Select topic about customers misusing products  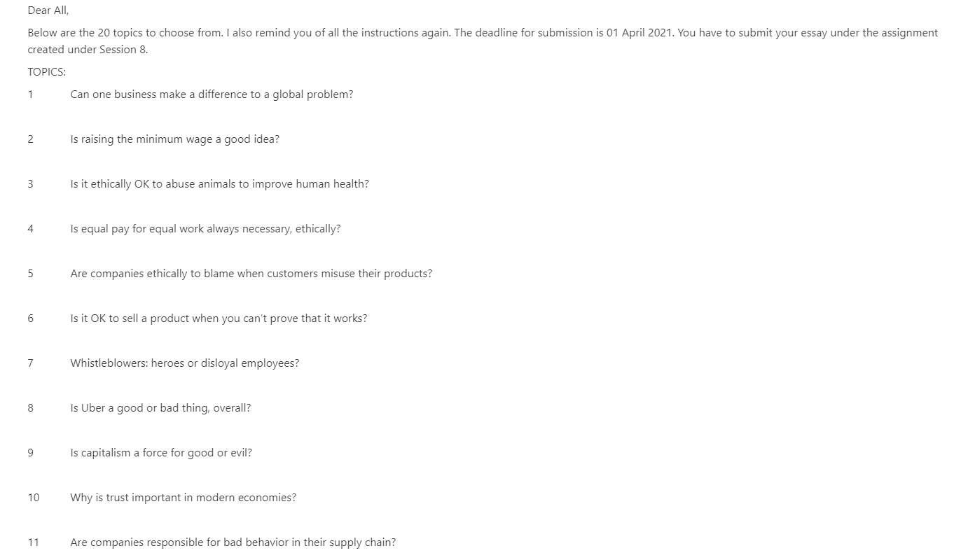pyautogui.click(x=251, y=274)
